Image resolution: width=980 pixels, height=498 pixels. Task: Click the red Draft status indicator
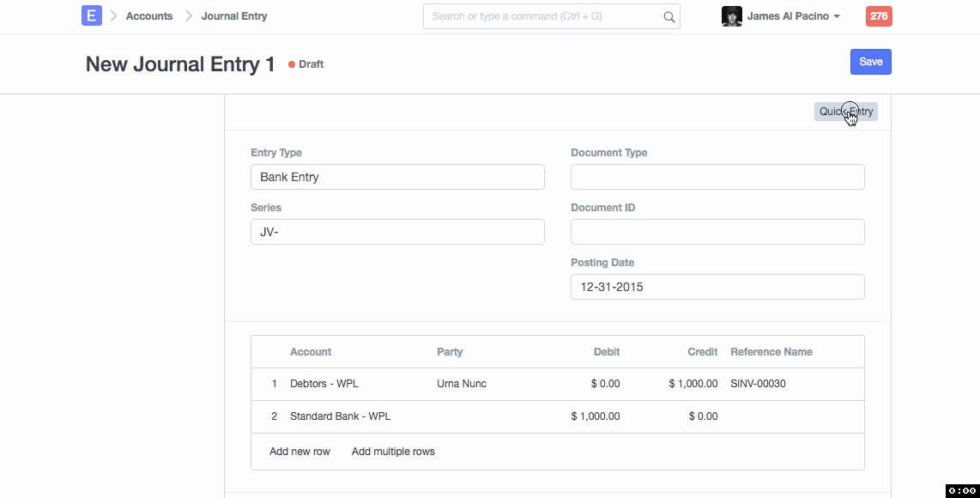coord(306,64)
